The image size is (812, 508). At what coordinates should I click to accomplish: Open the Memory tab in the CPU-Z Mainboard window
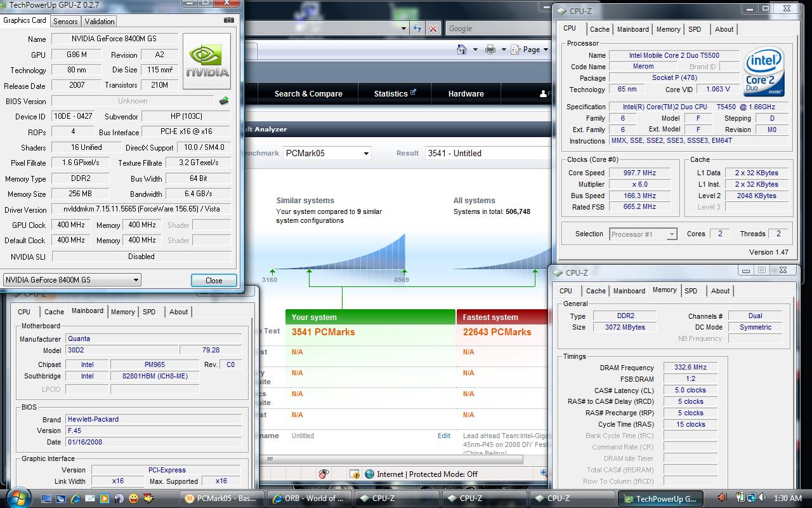(122, 312)
